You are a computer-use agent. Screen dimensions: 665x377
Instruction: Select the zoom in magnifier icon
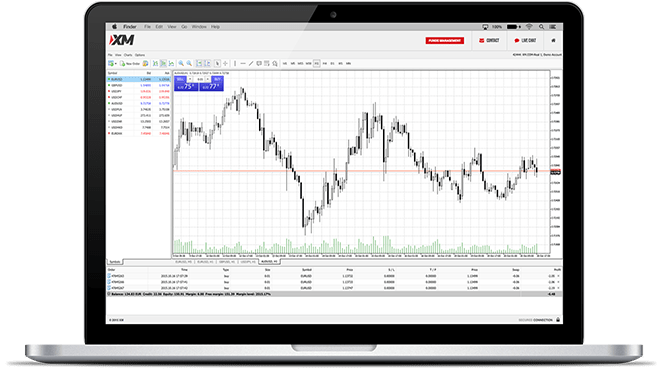click(x=181, y=64)
